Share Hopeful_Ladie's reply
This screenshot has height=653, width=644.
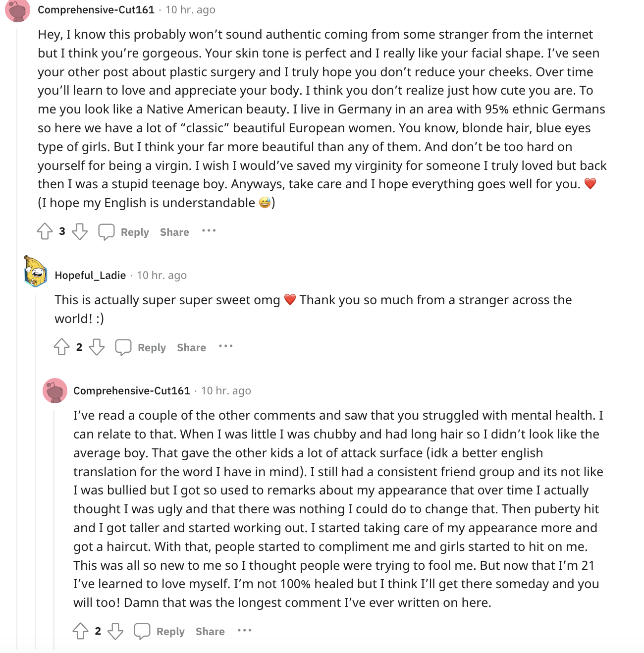(x=191, y=347)
